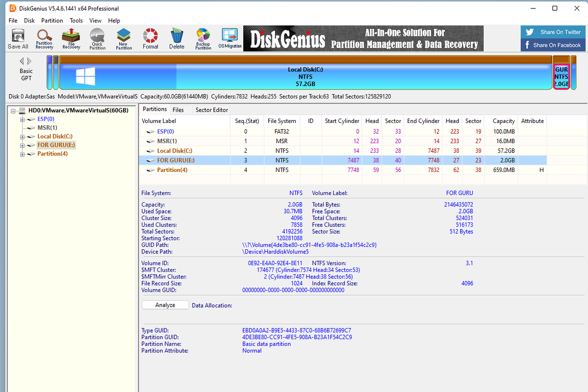
Task: Click the DiskGenius app icon in title bar
Action: tap(13, 8)
